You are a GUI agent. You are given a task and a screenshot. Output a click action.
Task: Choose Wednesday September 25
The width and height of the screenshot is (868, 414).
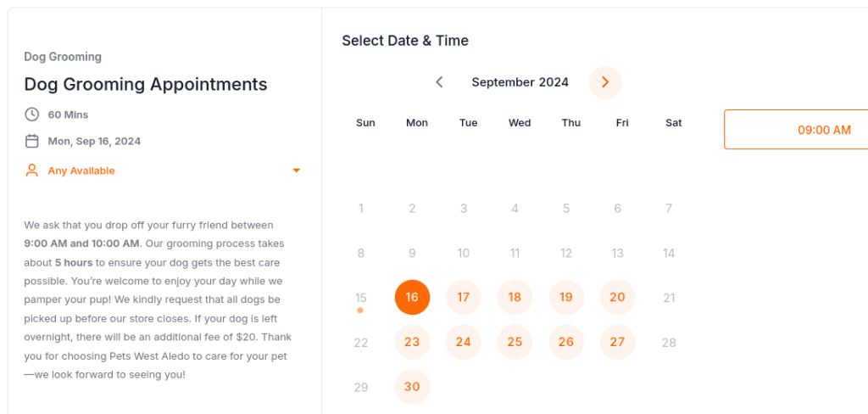click(515, 342)
